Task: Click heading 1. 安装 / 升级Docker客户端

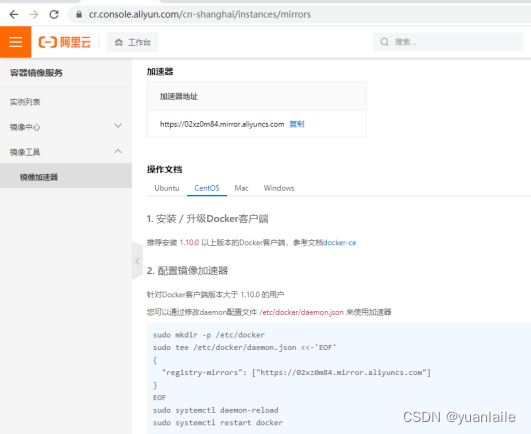Action: click(x=208, y=219)
